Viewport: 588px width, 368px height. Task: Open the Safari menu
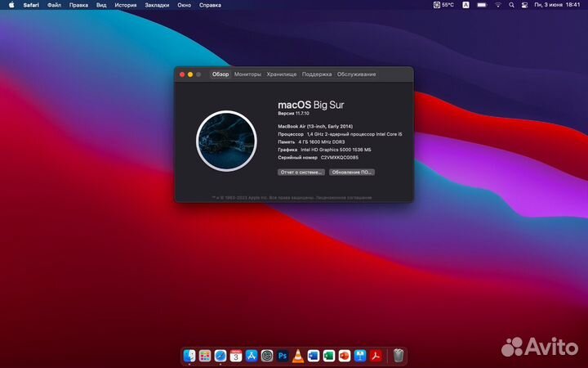[31, 5]
